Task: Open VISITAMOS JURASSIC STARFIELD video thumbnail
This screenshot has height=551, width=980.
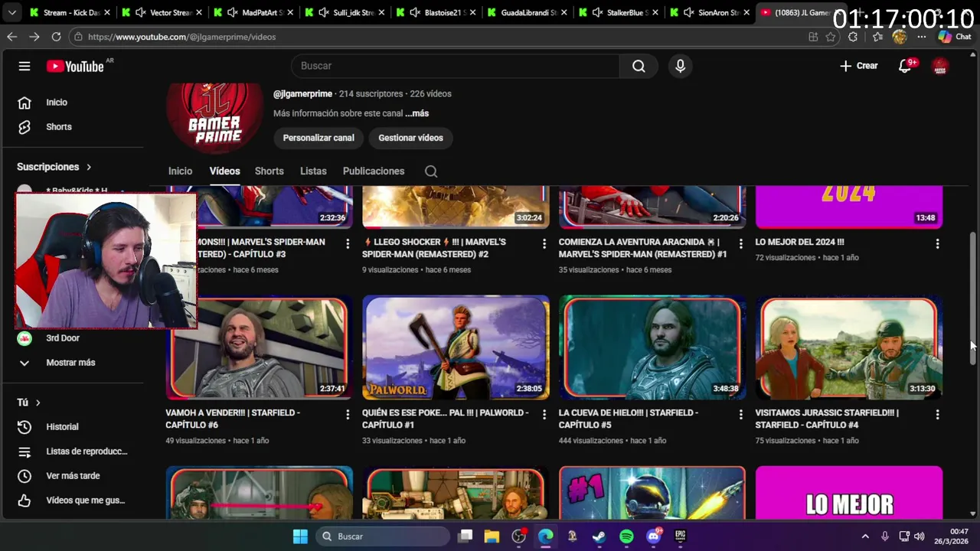Action: [x=849, y=347]
